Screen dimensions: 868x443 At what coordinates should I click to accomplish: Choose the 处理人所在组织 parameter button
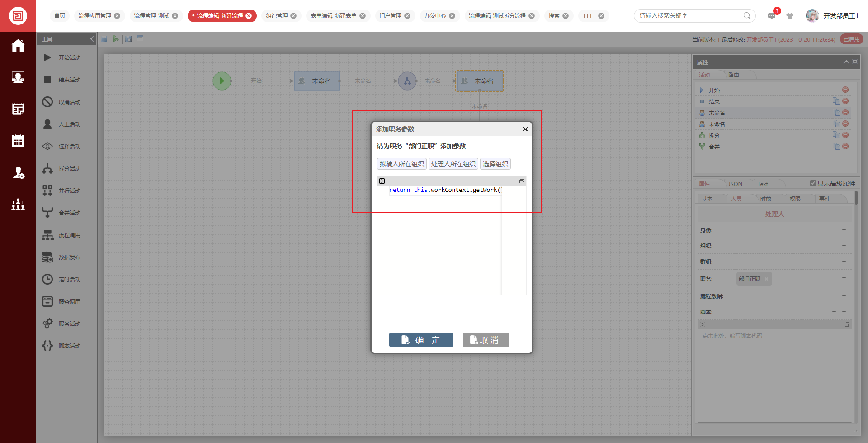tap(453, 164)
